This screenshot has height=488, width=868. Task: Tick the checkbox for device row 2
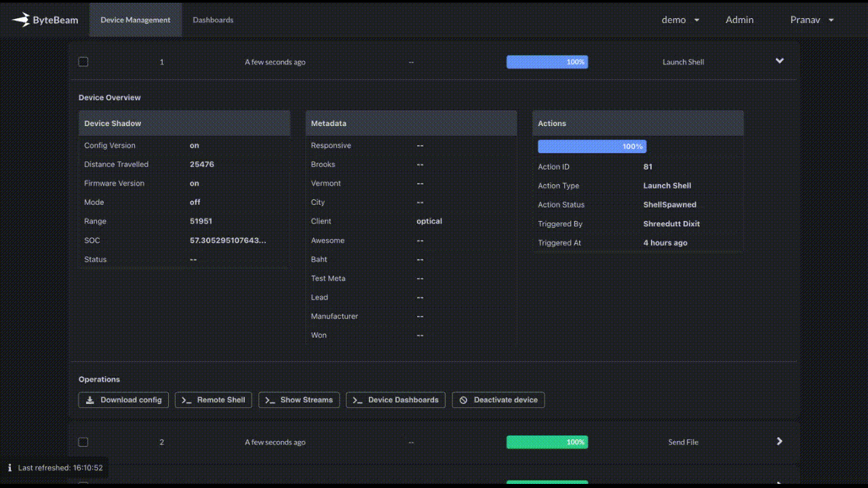click(83, 442)
